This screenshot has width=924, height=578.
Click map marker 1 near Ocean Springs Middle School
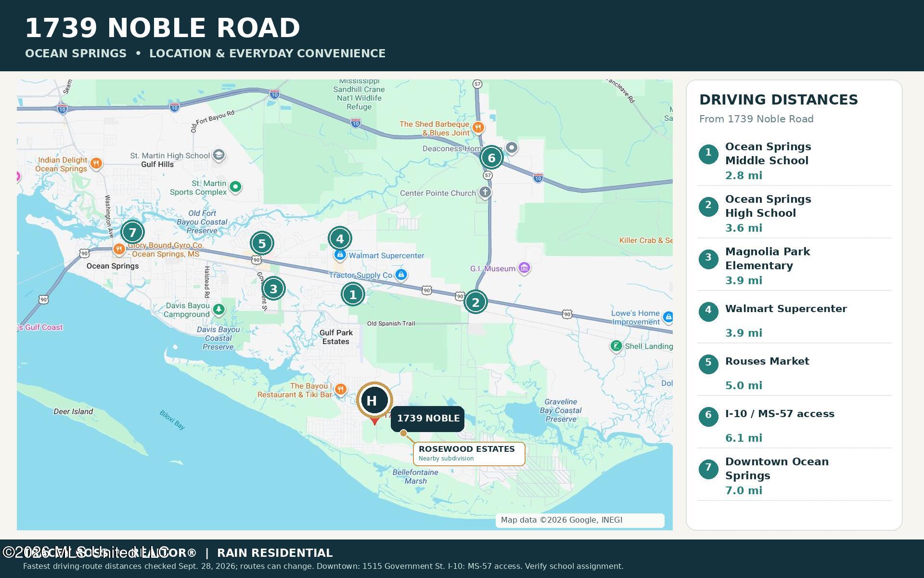tap(353, 294)
